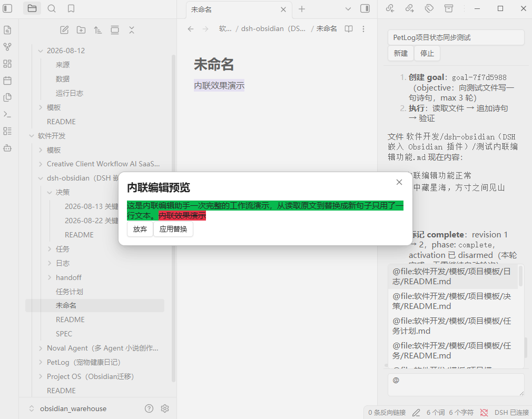Select the 未命名 tab

[239, 9]
